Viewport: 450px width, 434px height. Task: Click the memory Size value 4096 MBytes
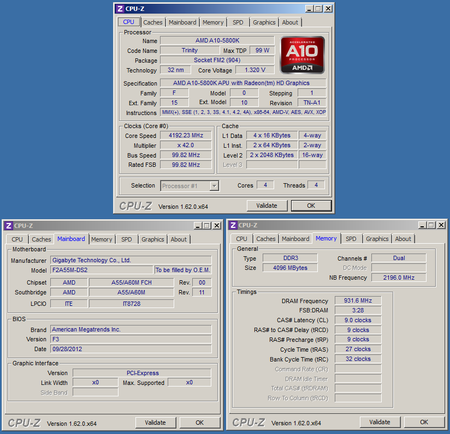(x=290, y=268)
